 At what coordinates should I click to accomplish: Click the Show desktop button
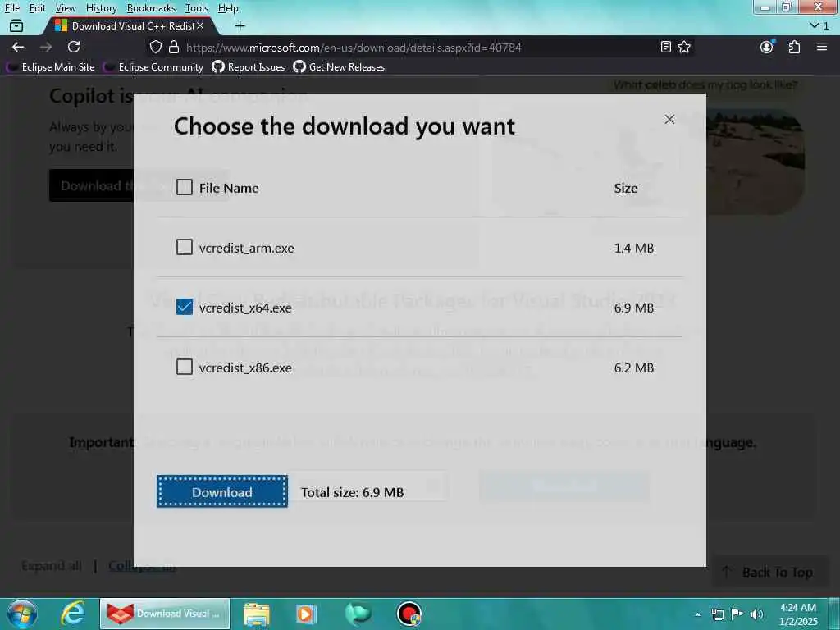coord(834,614)
